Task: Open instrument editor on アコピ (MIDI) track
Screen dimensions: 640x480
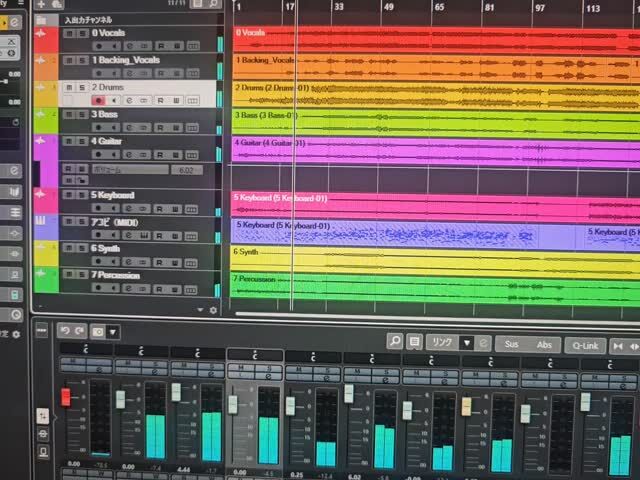Action: click(x=144, y=236)
